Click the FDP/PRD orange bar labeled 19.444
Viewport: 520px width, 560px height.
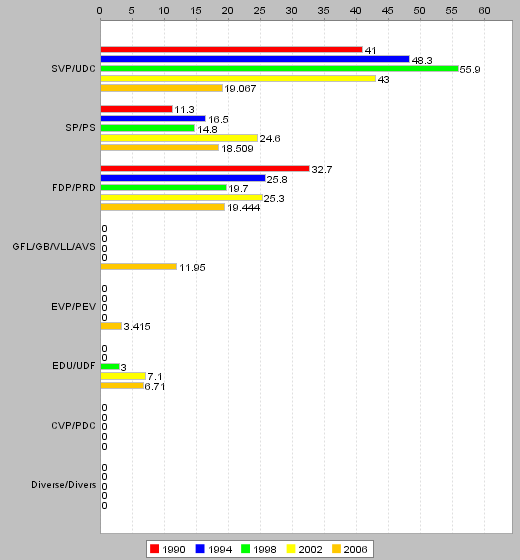pos(162,207)
